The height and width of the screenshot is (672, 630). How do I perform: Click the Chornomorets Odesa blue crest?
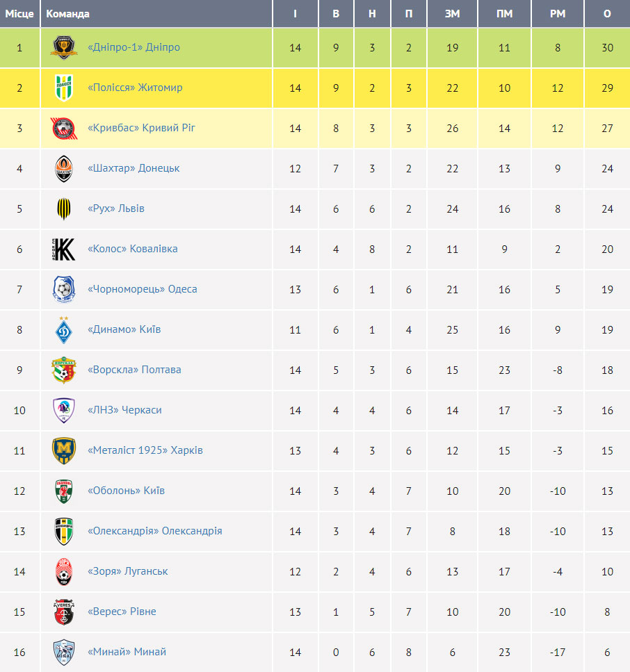click(64, 289)
